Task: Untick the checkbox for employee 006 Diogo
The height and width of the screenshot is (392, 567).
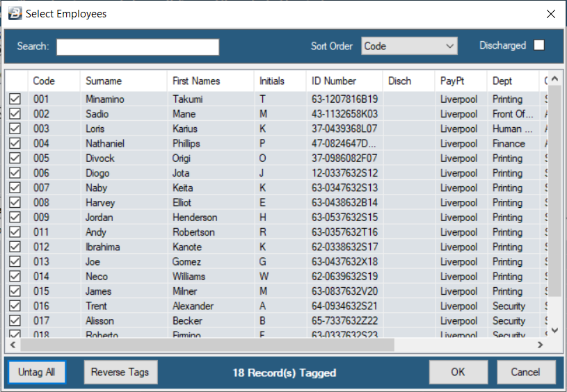Action: [x=15, y=173]
